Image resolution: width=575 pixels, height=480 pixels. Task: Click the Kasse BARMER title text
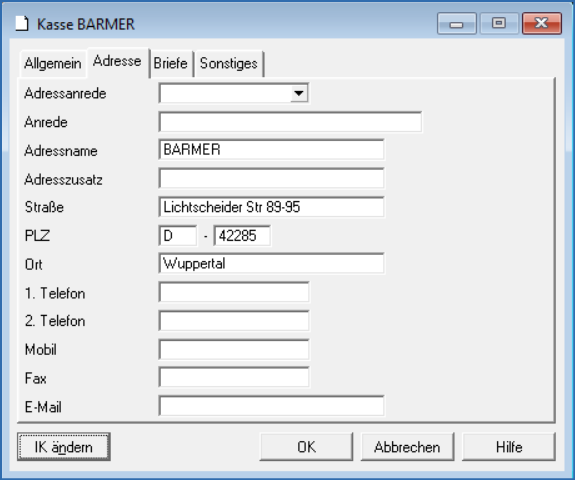click(86, 24)
